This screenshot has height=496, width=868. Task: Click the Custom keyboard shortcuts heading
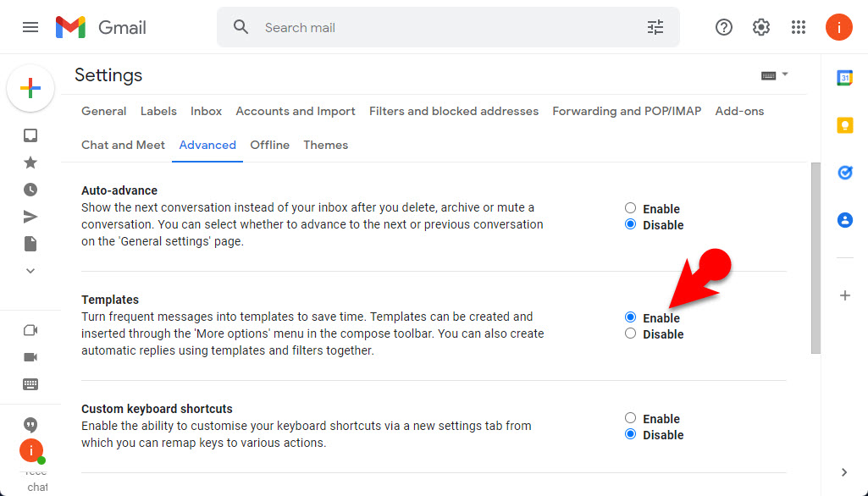(x=157, y=409)
